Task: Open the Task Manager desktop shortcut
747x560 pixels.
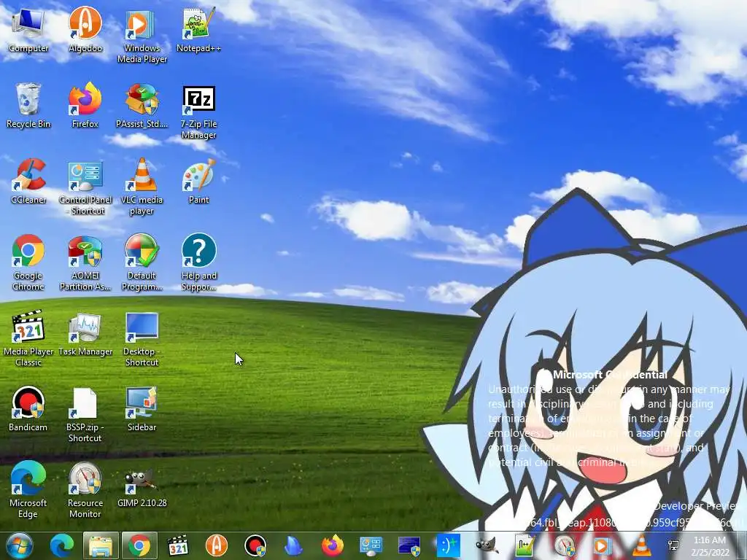Action: click(85, 332)
